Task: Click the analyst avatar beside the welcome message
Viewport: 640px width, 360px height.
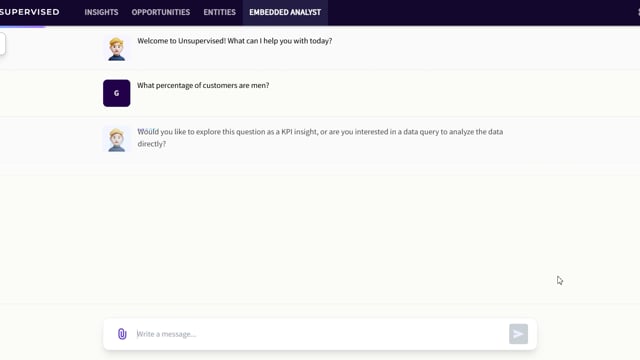Action: point(117,49)
